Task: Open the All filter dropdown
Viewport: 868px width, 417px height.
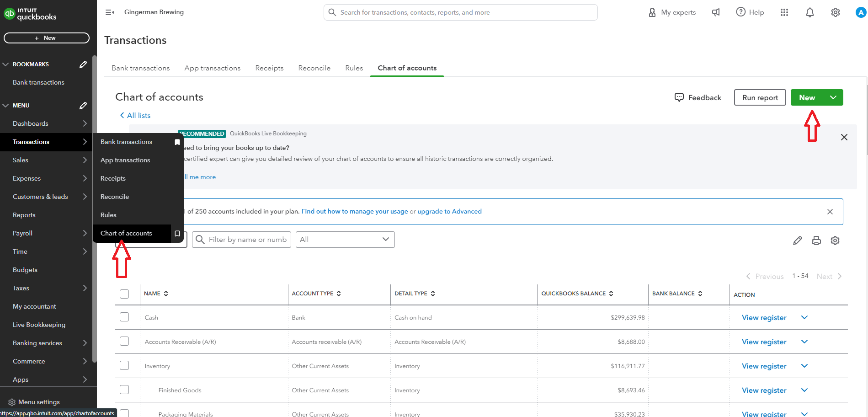Action: click(x=345, y=240)
